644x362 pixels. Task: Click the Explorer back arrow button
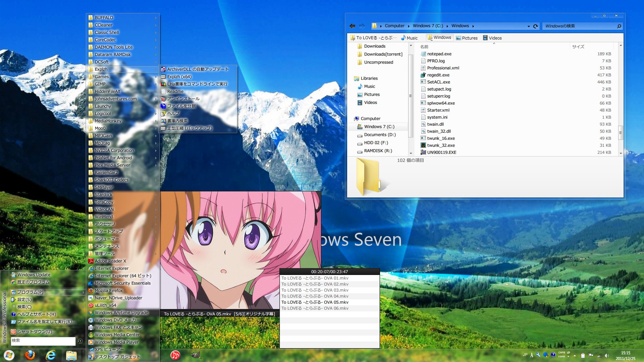click(x=352, y=26)
